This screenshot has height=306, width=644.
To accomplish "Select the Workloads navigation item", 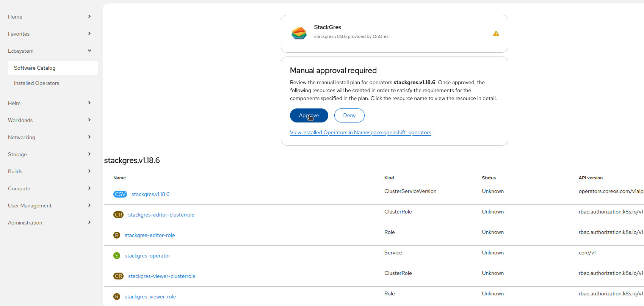I will point(20,120).
